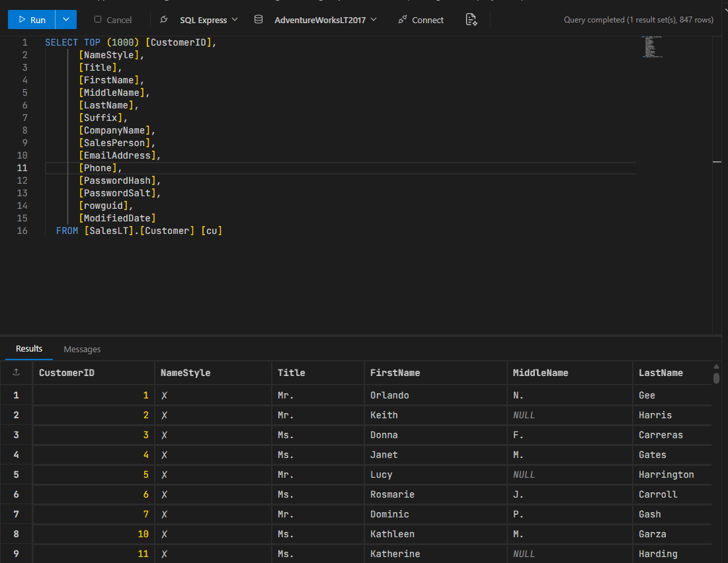Click the Katherine first name cell

point(436,554)
